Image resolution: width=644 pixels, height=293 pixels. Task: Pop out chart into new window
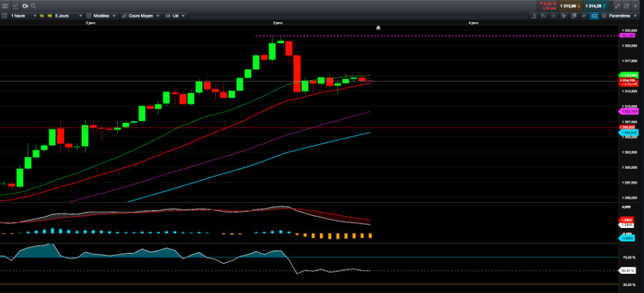pyautogui.click(x=627, y=6)
